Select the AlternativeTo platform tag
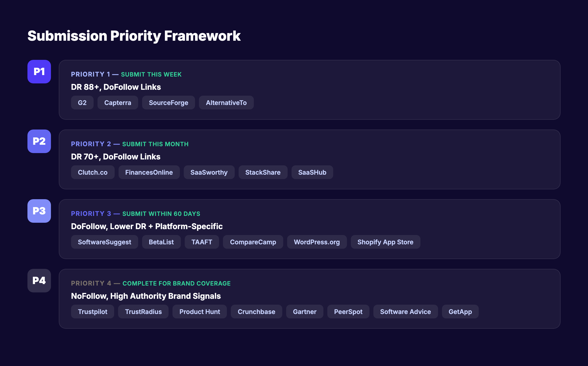The image size is (588, 366). [226, 103]
